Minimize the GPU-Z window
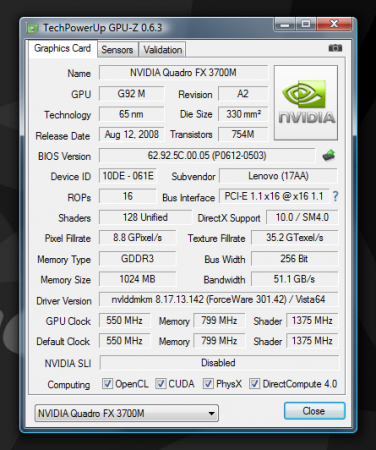The width and height of the screenshot is (376, 450). pos(285,24)
